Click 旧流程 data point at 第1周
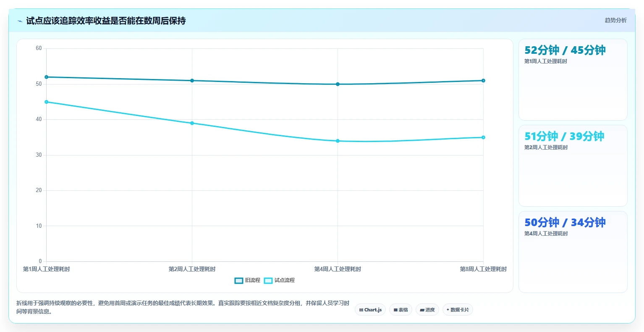The height and width of the screenshot is (332, 644). pos(46,77)
